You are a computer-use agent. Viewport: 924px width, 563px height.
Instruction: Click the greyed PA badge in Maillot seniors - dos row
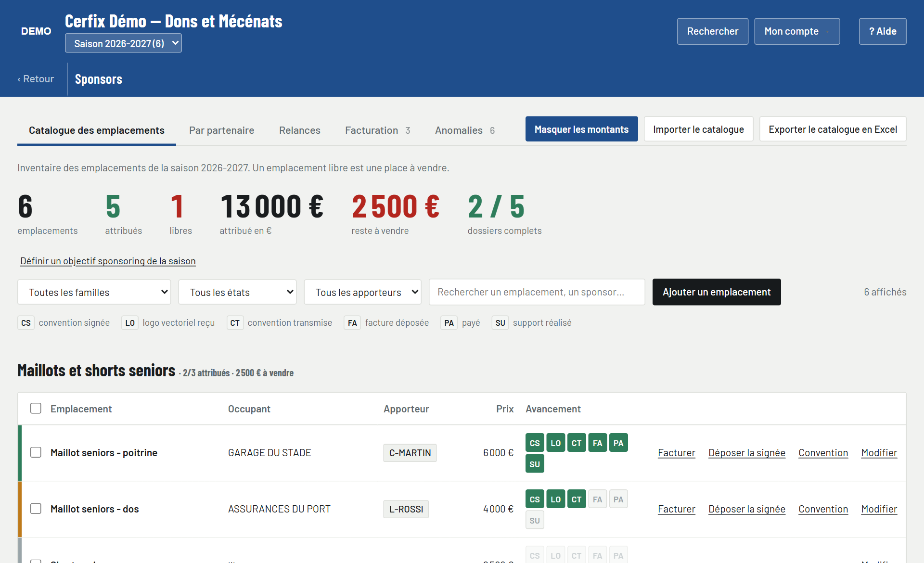(x=618, y=499)
